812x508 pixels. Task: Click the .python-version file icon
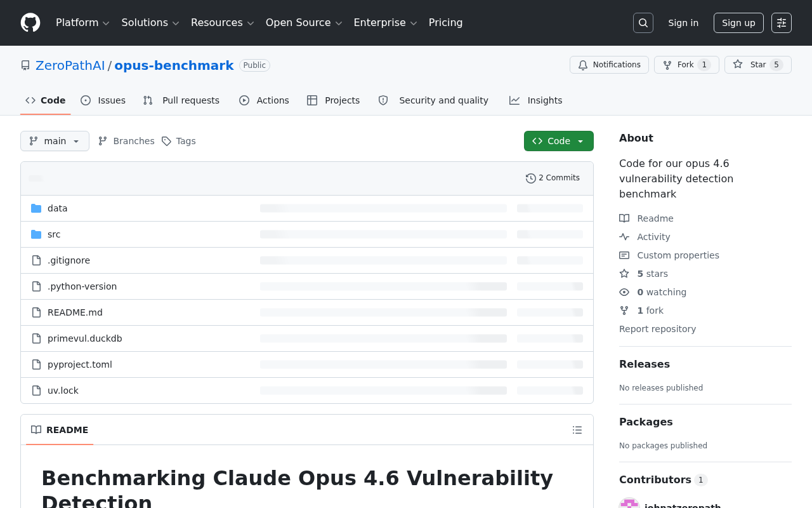click(36, 286)
